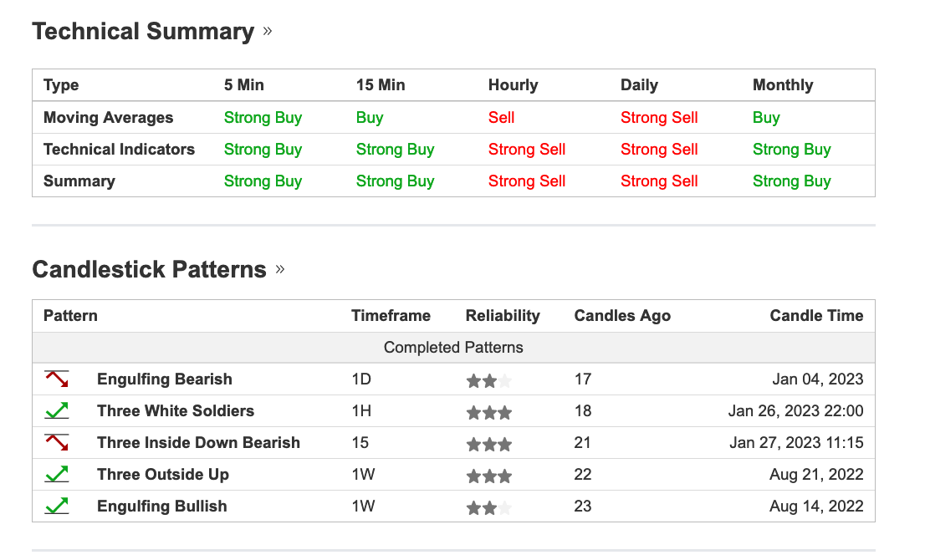Viewport: 925px width, 560px height.
Task: Click the bullish arrow icon beside Engulfing Bullish
Action: point(57,507)
